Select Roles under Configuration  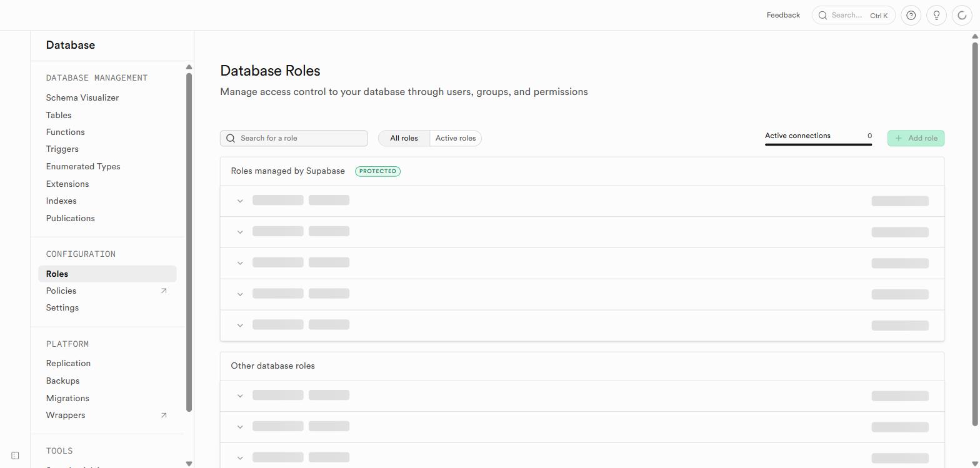[x=107, y=274]
